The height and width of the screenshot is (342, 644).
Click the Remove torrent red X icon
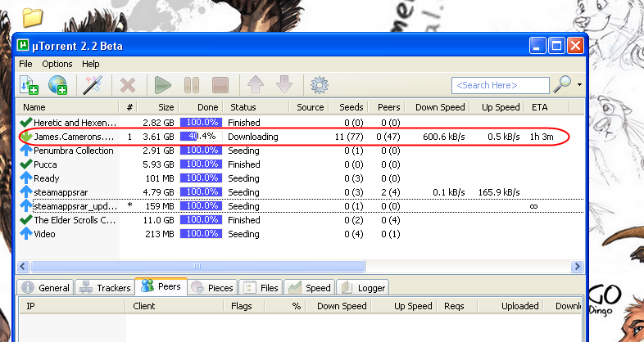pos(128,85)
